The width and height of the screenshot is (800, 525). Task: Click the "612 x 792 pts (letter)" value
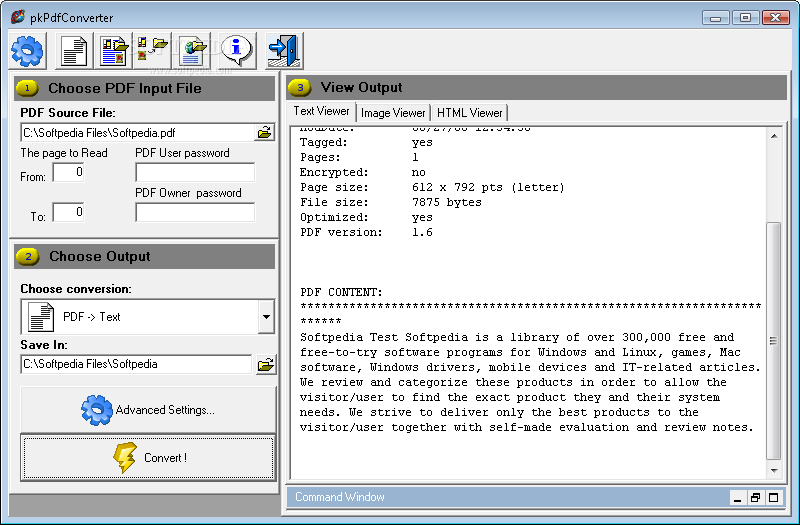tap(488, 187)
